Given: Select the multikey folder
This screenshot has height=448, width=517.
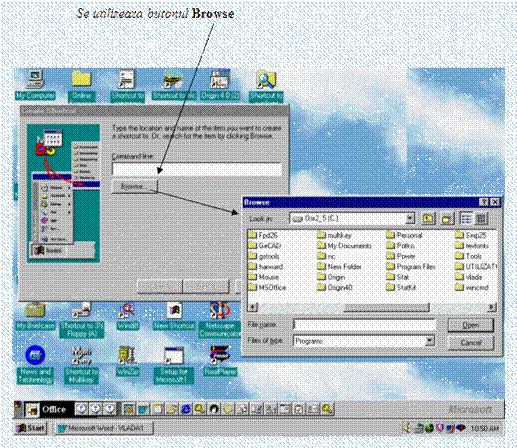Looking at the screenshot, I should click(x=334, y=235).
